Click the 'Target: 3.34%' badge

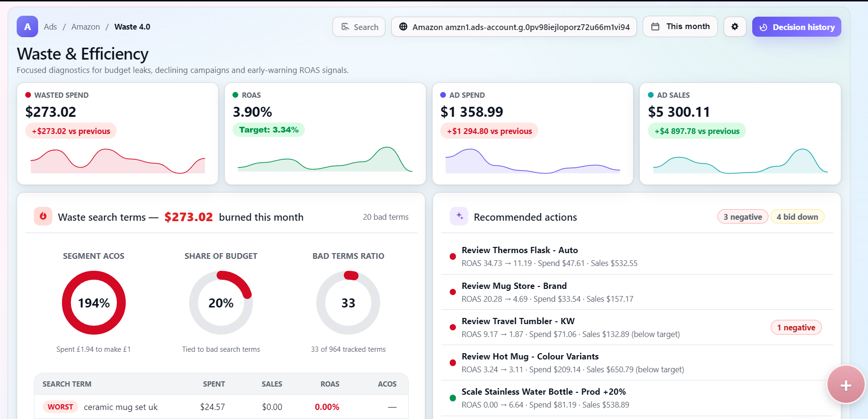pyautogui.click(x=269, y=130)
